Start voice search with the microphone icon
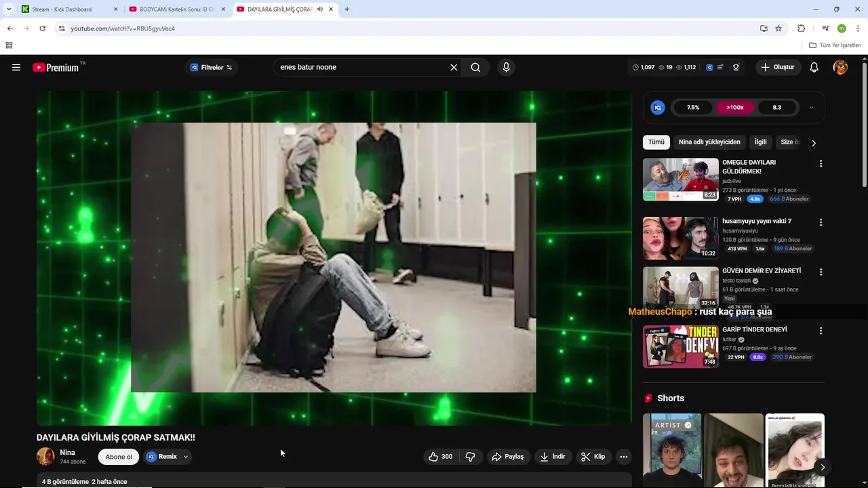Image resolution: width=868 pixels, height=488 pixels. pyautogui.click(x=506, y=67)
